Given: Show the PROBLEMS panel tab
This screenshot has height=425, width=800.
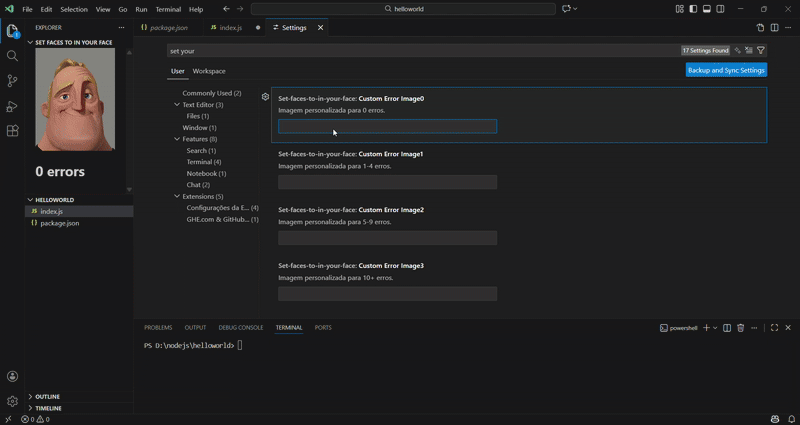Looking at the screenshot, I should (158, 328).
